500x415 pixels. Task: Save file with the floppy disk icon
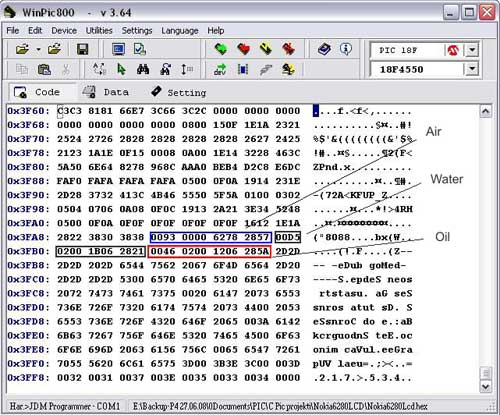(82, 49)
